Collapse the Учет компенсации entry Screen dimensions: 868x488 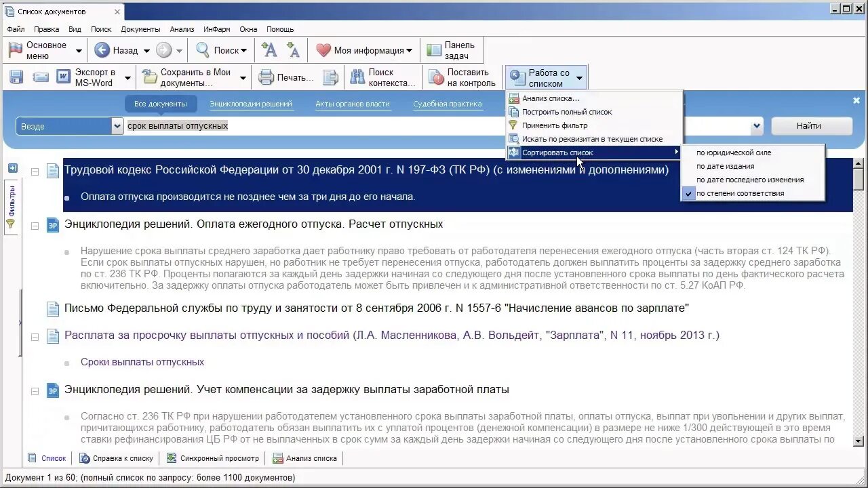coord(35,391)
